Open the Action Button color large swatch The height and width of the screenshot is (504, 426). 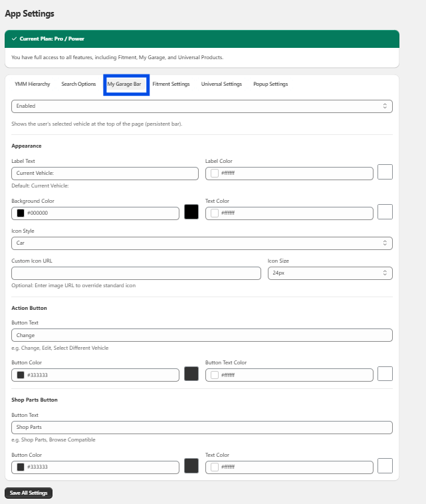coord(191,374)
